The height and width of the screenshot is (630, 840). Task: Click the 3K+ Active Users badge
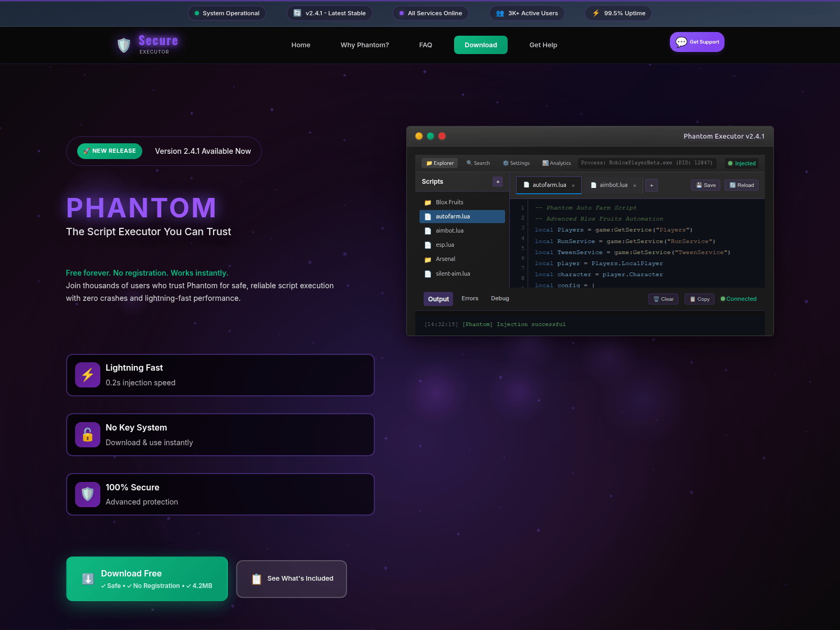pyautogui.click(x=527, y=13)
